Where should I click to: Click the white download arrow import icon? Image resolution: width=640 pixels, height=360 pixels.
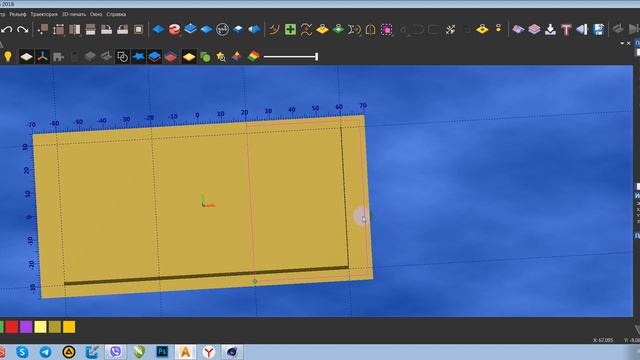(x=550, y=29)
